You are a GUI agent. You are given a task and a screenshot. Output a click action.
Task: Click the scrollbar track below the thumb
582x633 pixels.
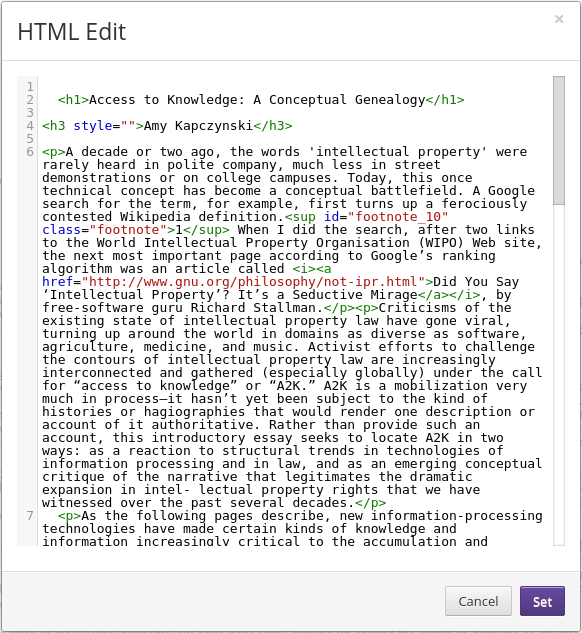pos(559,375)
